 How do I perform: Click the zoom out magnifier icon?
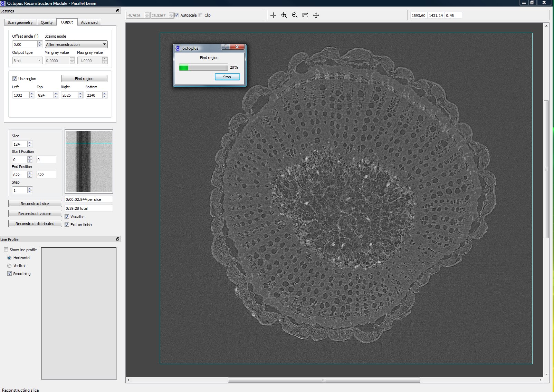(x=295, y=15)
